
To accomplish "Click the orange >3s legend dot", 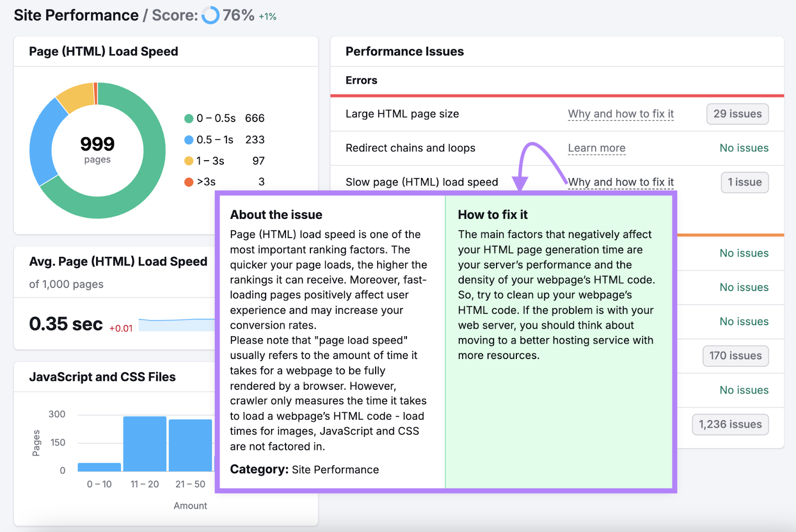I will (189, 182).
